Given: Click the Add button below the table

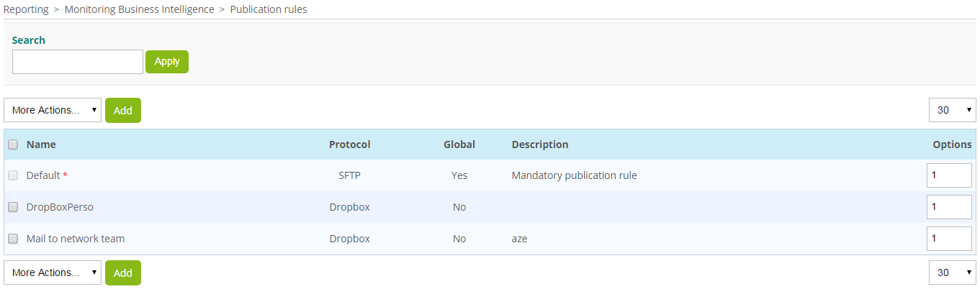Looking at the screenshot, I should (123, 272).
